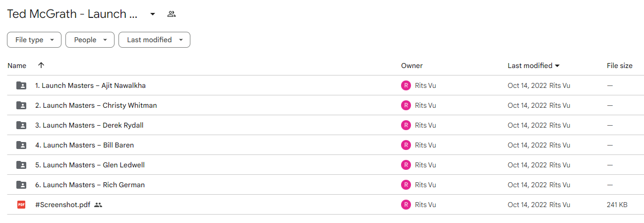Click the Owner column header
The width and height of the screenshot is (644, 223).
click(412, 66)
